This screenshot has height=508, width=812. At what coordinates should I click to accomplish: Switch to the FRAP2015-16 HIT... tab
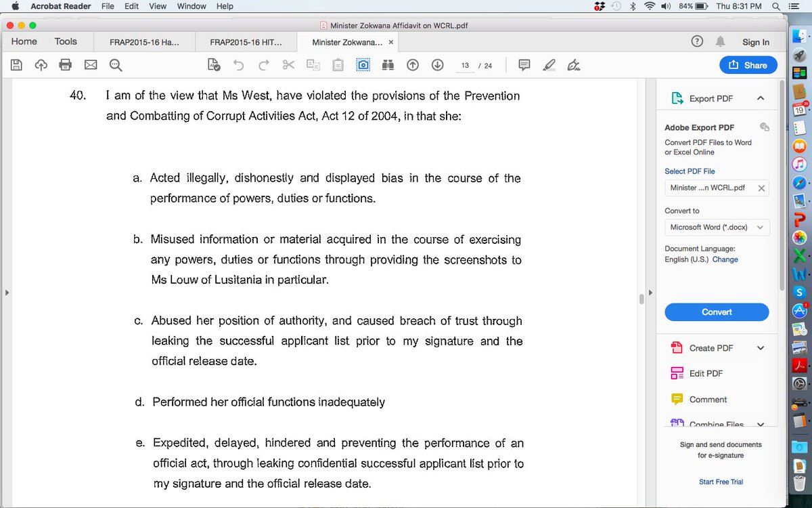(246, 42)
